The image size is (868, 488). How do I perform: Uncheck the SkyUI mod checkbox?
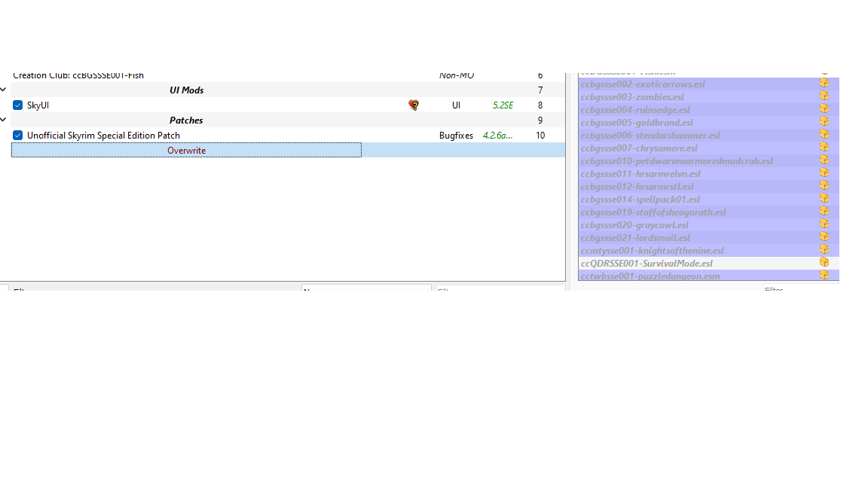pos(18,105)
